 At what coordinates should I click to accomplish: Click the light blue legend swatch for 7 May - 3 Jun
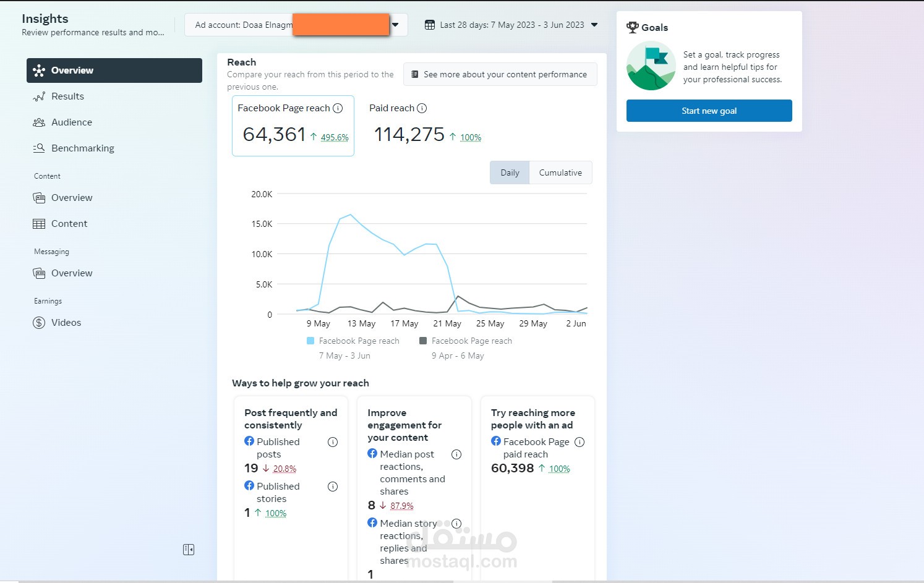coord(310,341)
